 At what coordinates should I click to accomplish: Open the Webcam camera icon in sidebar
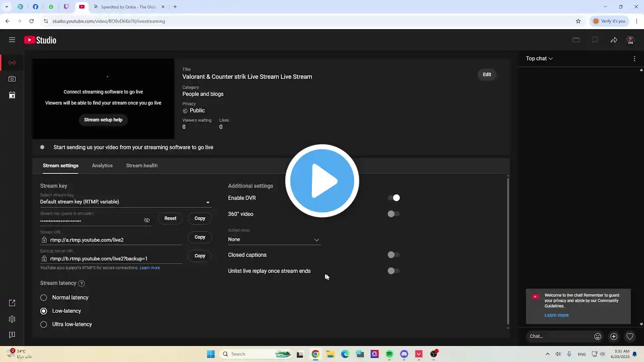[x=12, y=79]
